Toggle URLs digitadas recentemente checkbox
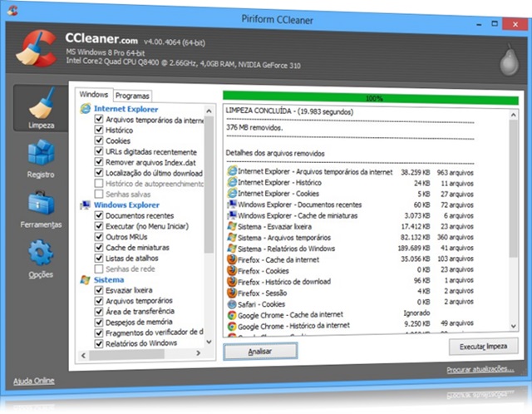 99,150
